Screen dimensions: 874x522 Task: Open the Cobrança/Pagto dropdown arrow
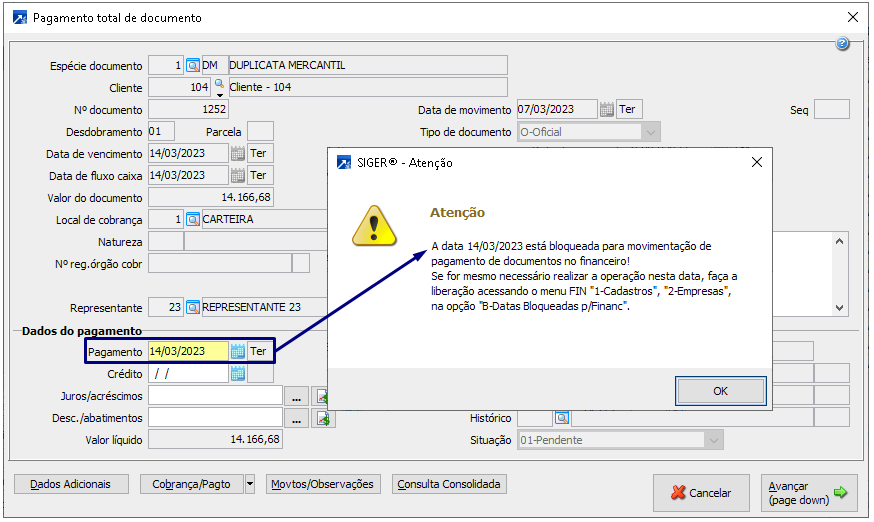pos(250,484)
